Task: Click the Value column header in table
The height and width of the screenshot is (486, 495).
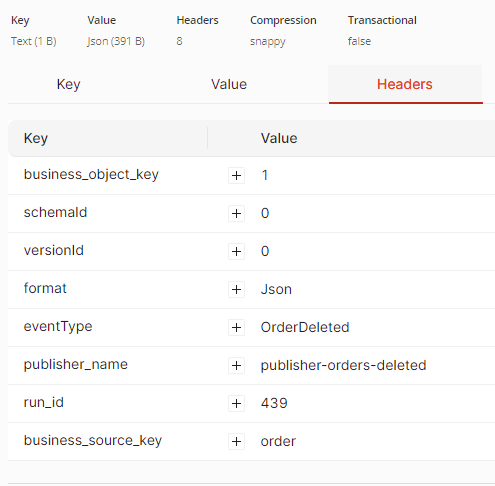Action: click(x=279, y=138)
